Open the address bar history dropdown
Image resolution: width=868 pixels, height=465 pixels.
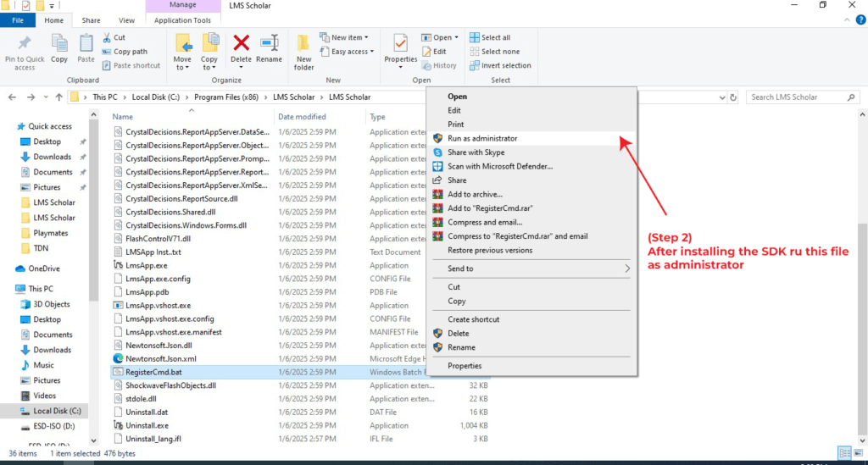pos(722,97)
